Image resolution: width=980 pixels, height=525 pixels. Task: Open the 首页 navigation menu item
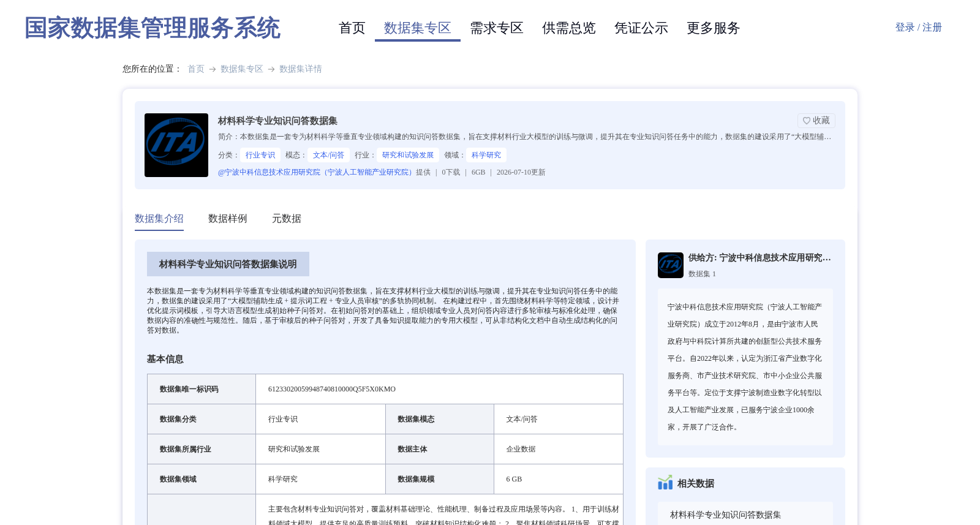click(352, 28)
